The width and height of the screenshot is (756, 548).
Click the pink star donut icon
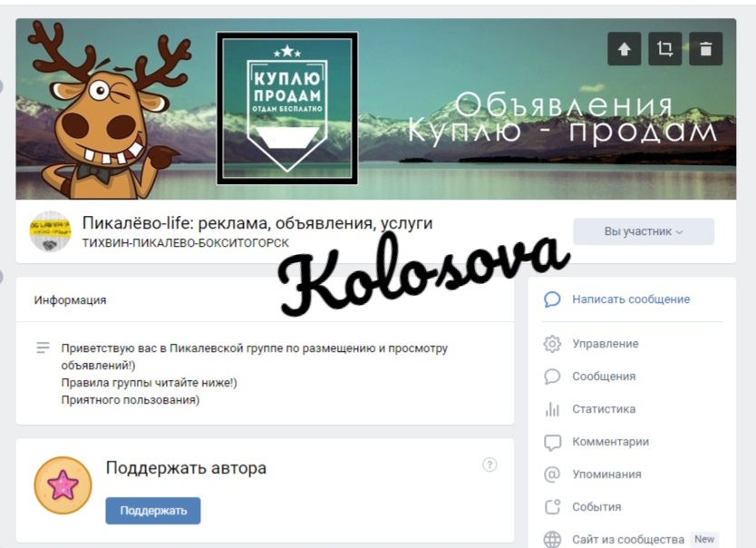pos(63,485)
